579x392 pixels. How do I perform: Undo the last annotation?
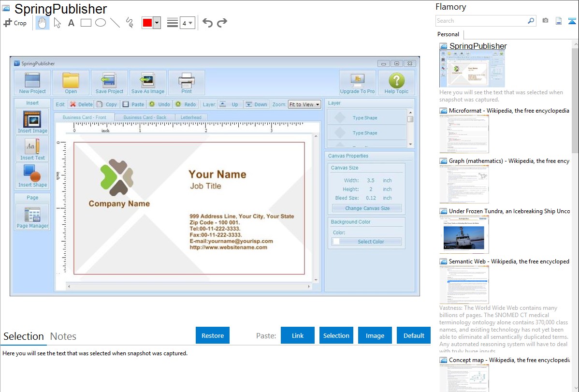(x=207, y=23)
